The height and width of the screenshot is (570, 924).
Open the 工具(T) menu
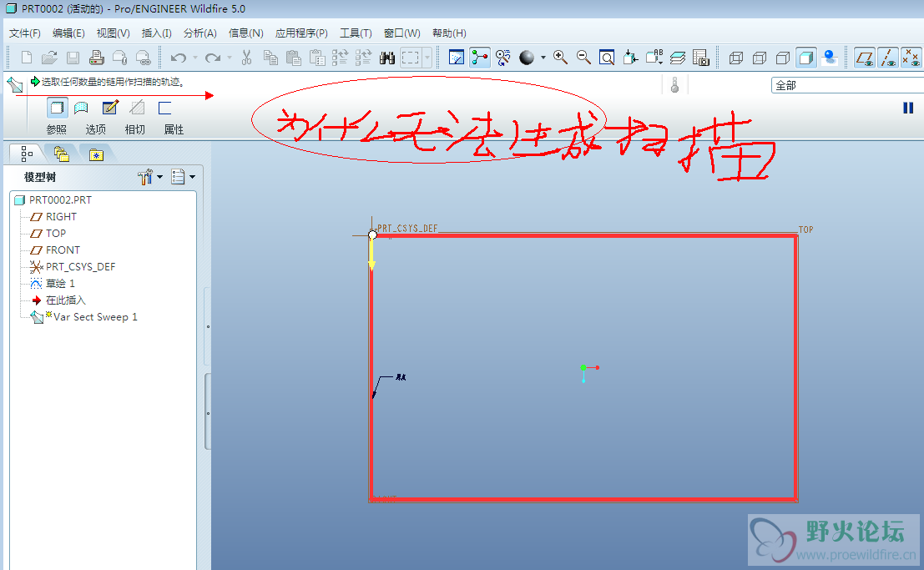[x=356, y=33]
